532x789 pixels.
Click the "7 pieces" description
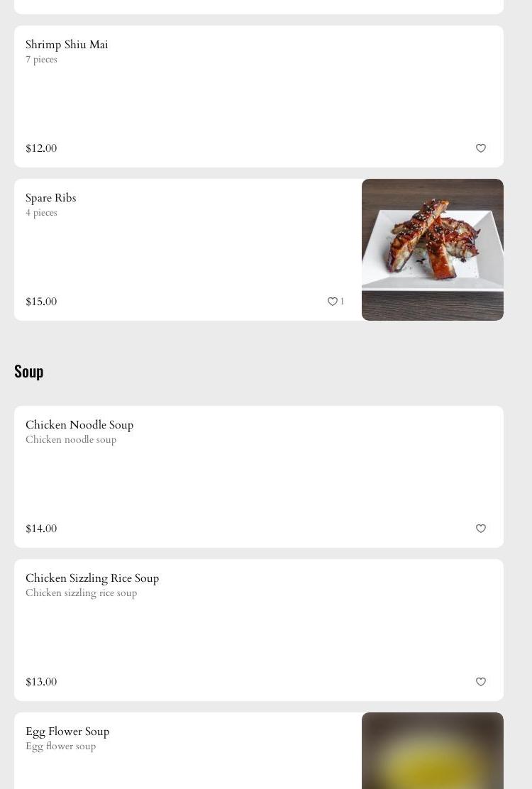[41, 60]
